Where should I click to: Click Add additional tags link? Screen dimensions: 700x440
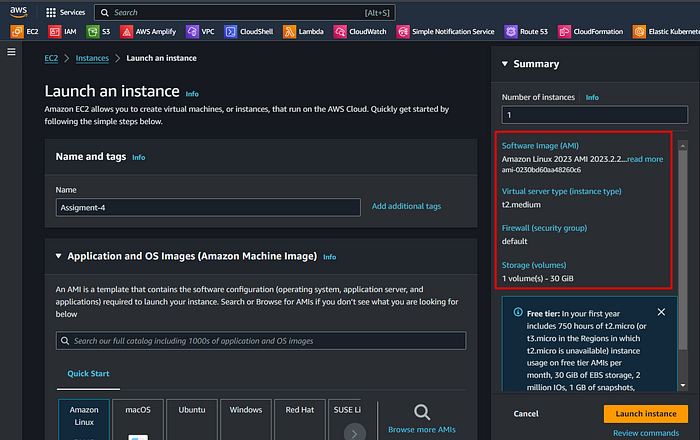click(406, 206)
